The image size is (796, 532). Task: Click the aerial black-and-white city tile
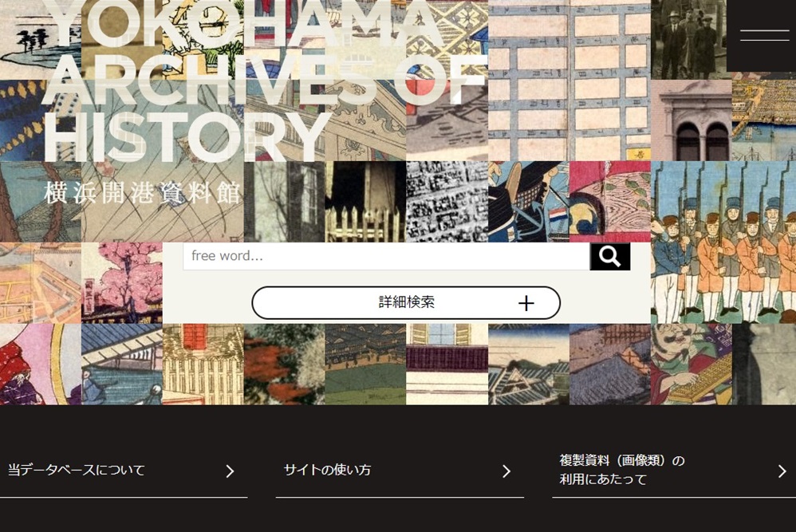447,202
